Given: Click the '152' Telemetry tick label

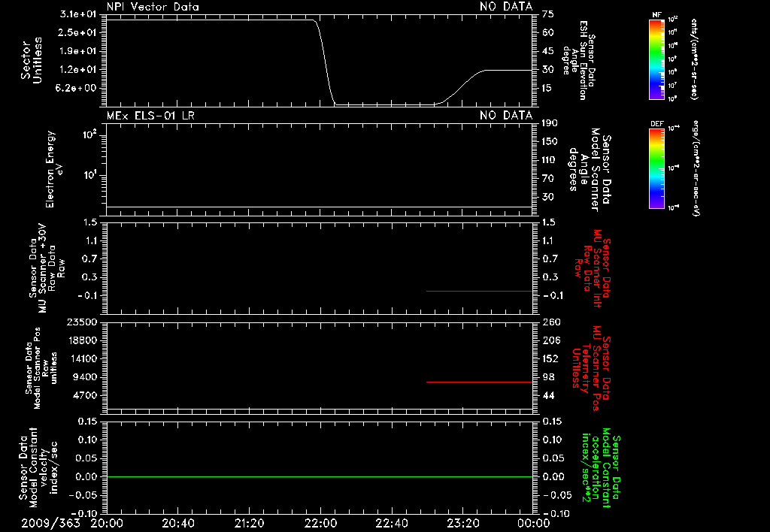Looking at the screenshot, I should [x=550, y=358].
